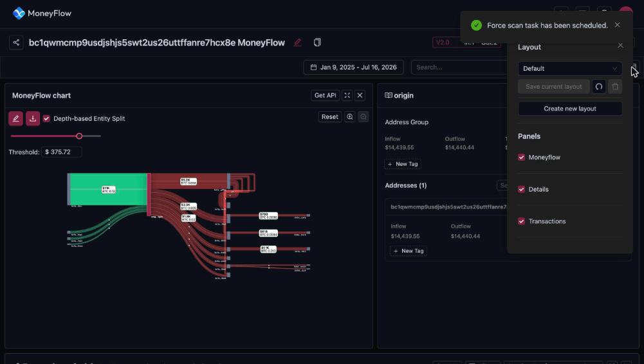Image resolution: width=644 pixels, height=364 pixels.
Task: Focus the Search field
Action: click(x=459, y=68)
